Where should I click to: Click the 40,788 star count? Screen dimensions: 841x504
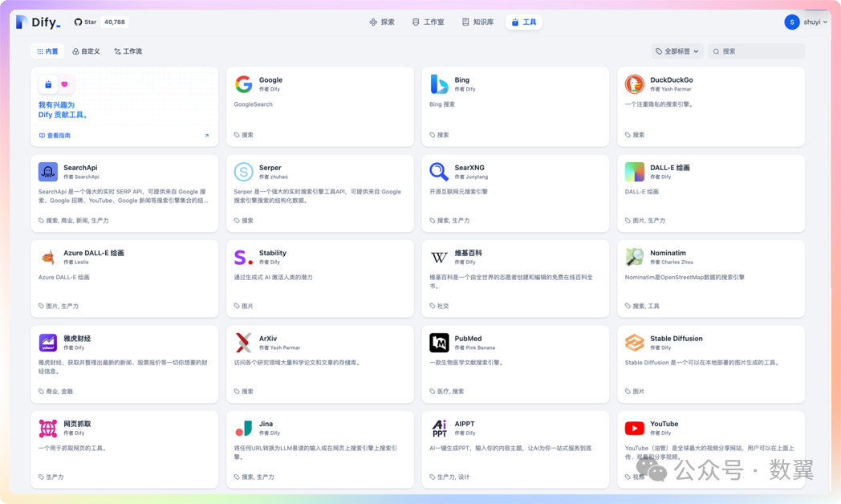tap(114, 22)
